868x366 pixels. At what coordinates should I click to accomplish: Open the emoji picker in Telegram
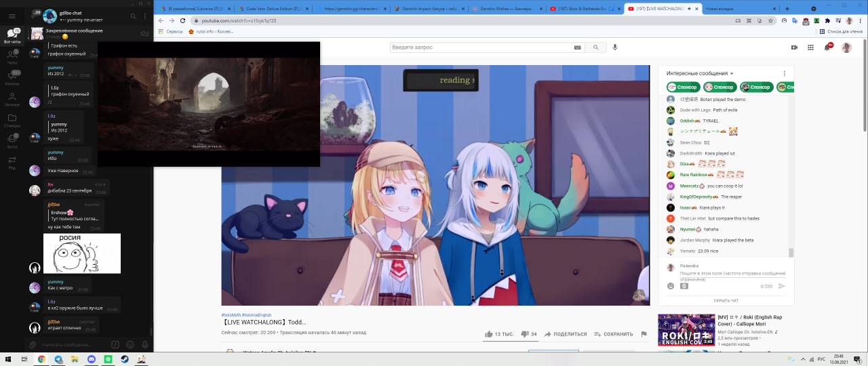click(x=129, y=345)
